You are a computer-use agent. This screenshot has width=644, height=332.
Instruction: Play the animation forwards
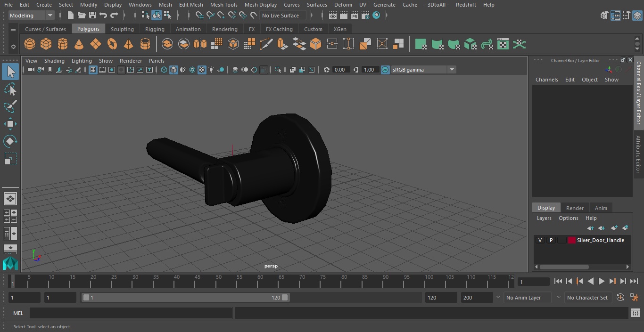tap(602, 281)
